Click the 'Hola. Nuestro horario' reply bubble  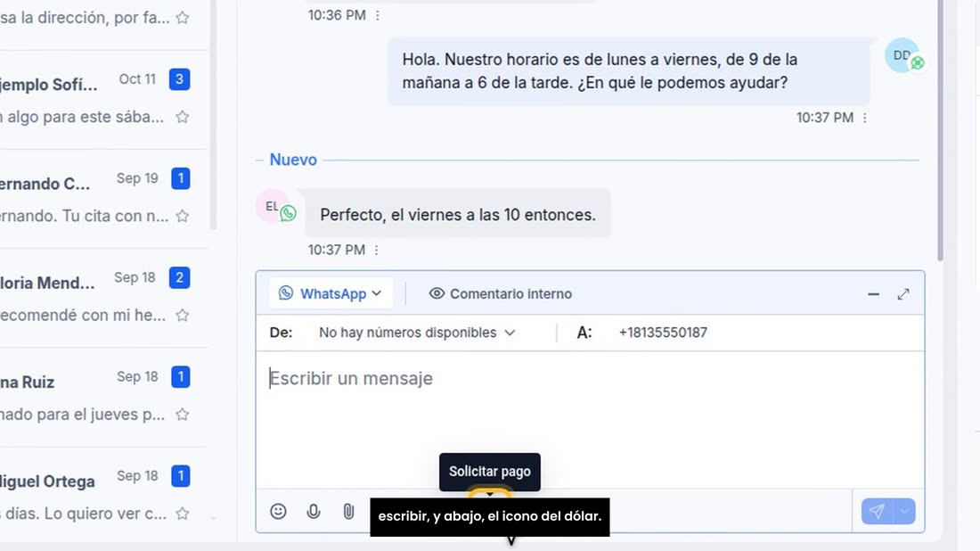[629, 71]
